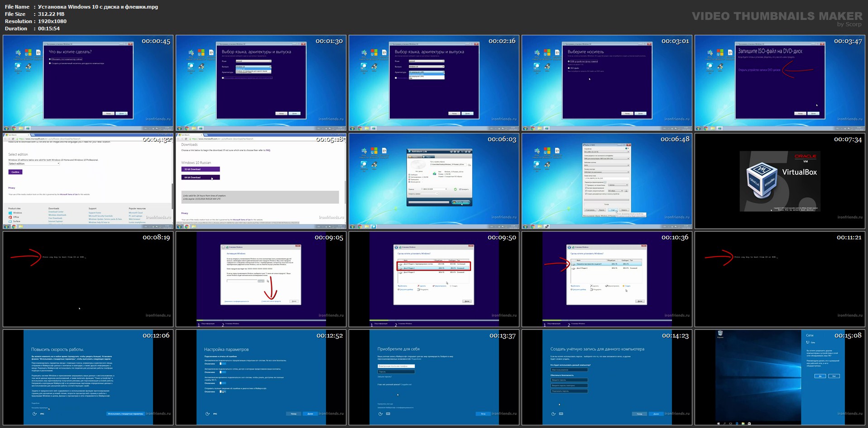Image resolution: width=868 pixels, height=428 pixels.
Task: Open the thumbnail at 00:00:45
Action: [x=88, y=83]
